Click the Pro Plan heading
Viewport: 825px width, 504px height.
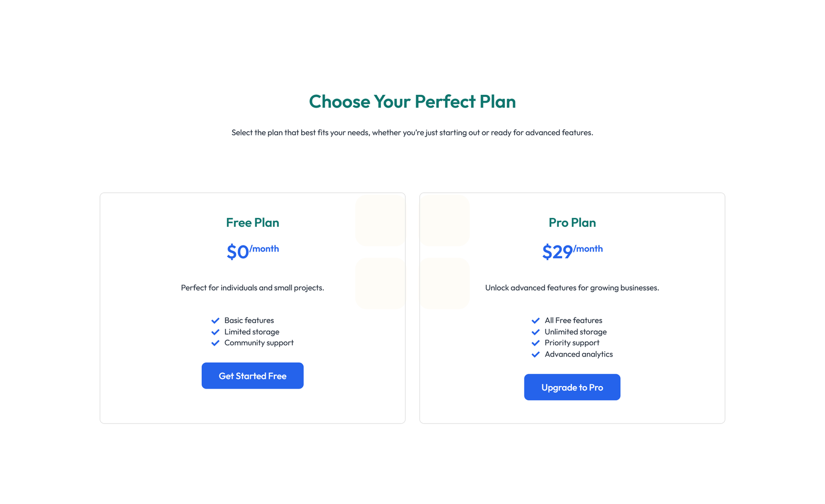(x=572, y=223)
